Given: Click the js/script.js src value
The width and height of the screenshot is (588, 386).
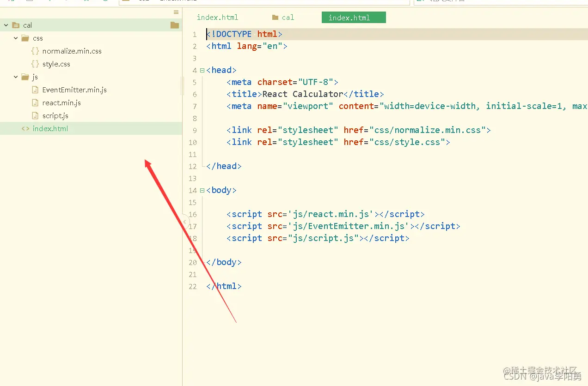Looking at the screenshot, I should (x=324, y=238).
